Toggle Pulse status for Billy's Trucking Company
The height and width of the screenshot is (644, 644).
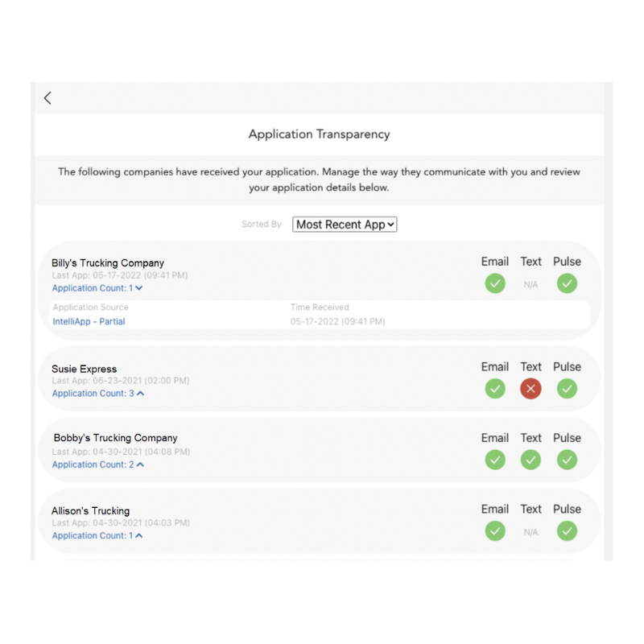coord(567,283)
